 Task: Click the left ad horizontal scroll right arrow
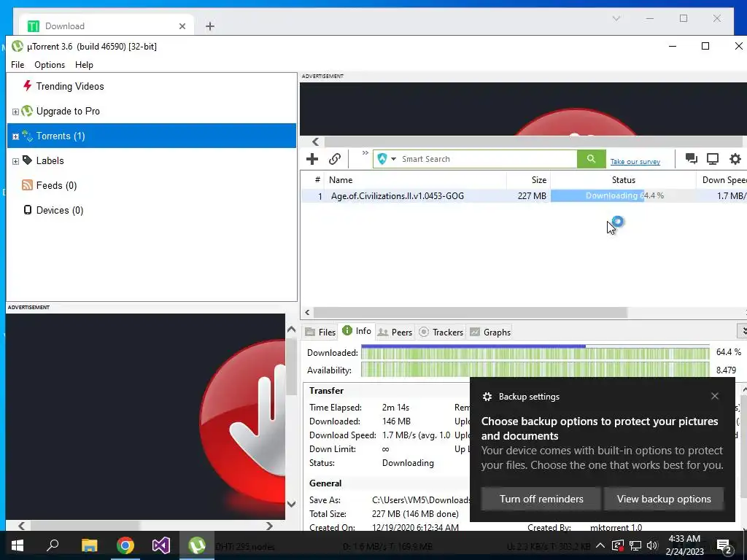click(270, 526)
